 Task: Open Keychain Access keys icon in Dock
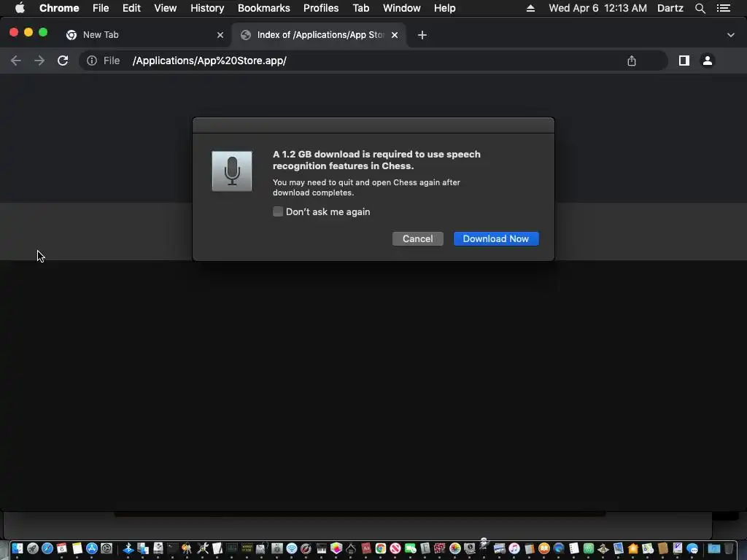(x=187, y=548)
